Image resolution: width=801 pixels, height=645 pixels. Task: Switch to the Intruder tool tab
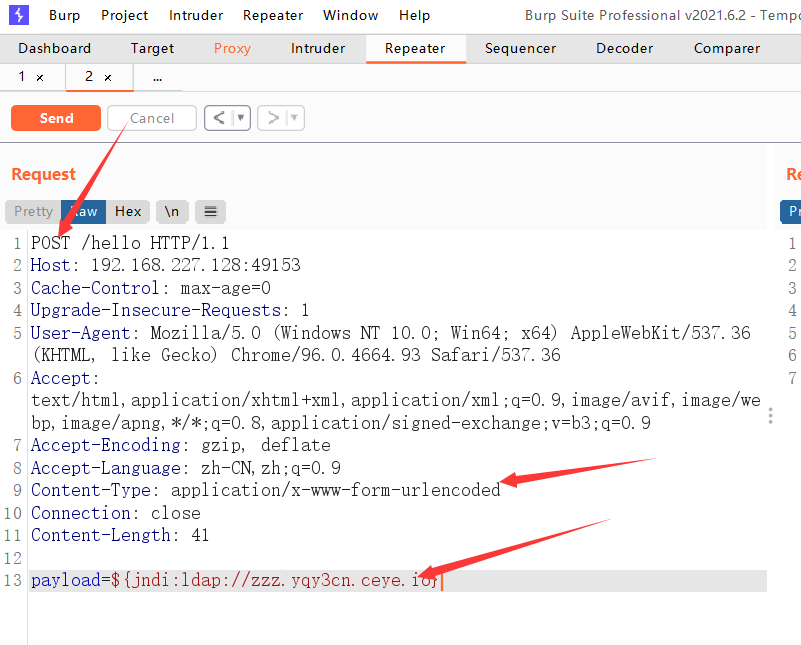pos(318,49)
